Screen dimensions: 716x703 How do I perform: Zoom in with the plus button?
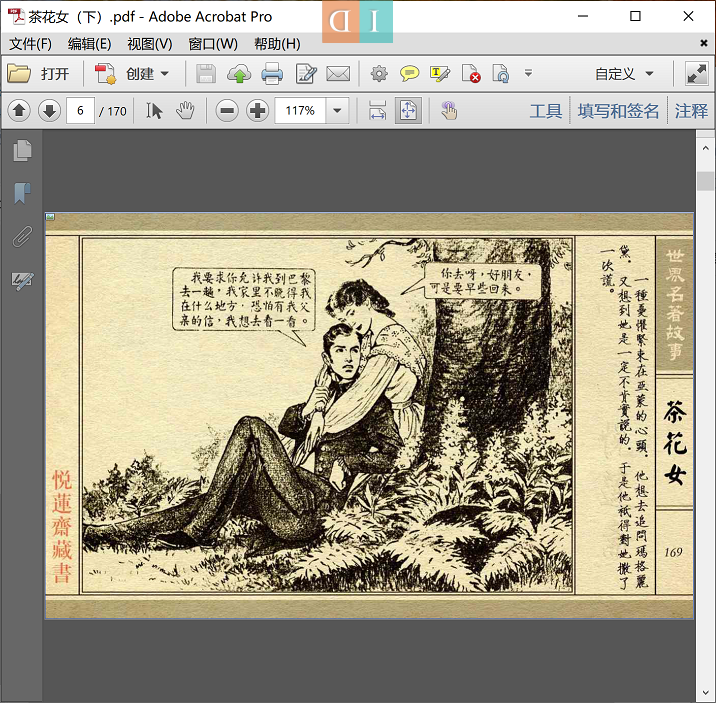point(258,110)
